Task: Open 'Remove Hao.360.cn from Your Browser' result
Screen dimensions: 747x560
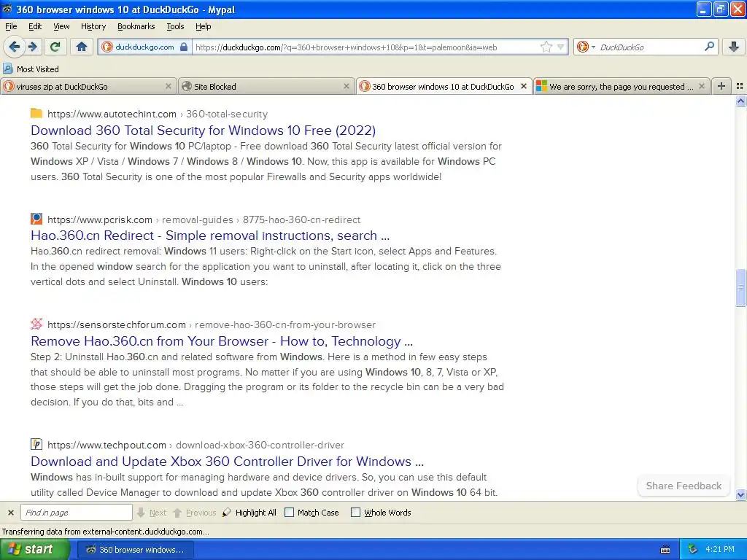Action: pyautogui.click(x=222, y=341)
